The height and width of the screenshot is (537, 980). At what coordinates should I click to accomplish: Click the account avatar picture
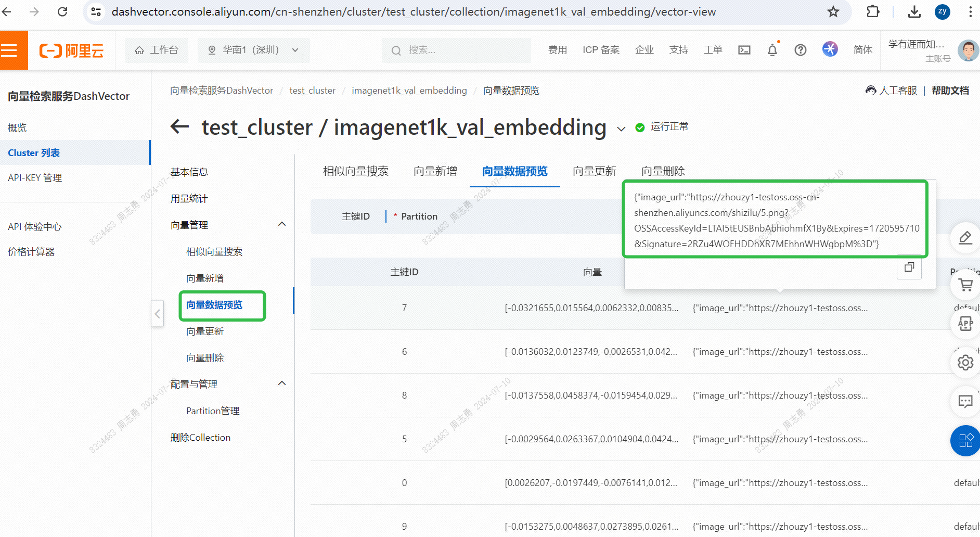click(x=968, y=50)
